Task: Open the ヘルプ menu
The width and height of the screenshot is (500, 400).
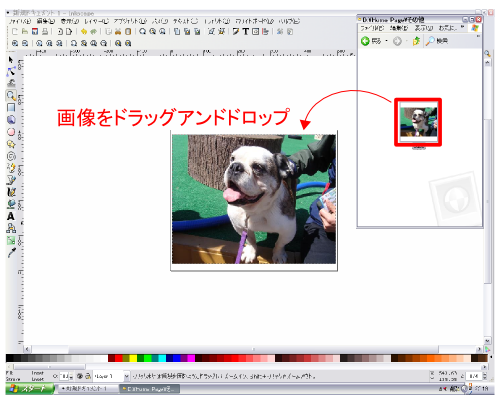Action: pyautogui.click(x=289, y=21)
